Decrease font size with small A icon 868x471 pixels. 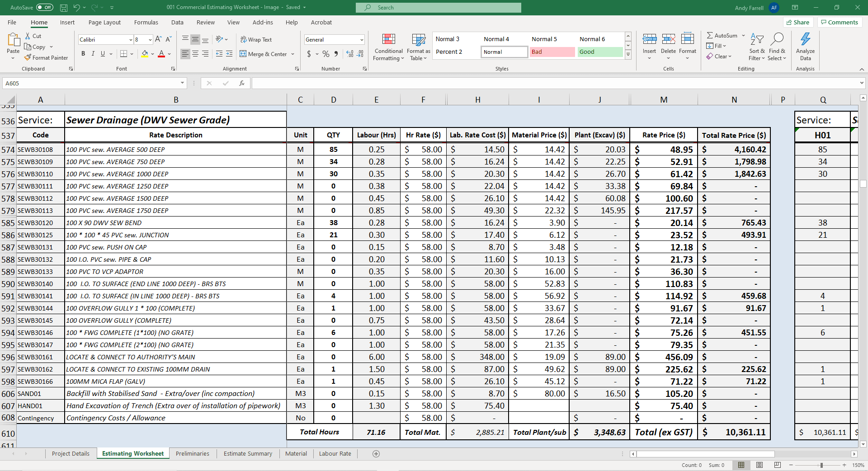[168, 39]
